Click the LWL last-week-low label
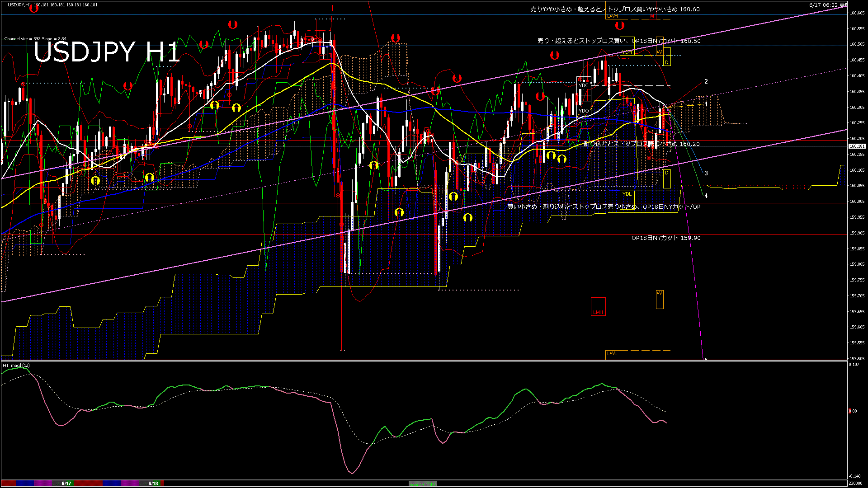 click(x=612, y=354)
